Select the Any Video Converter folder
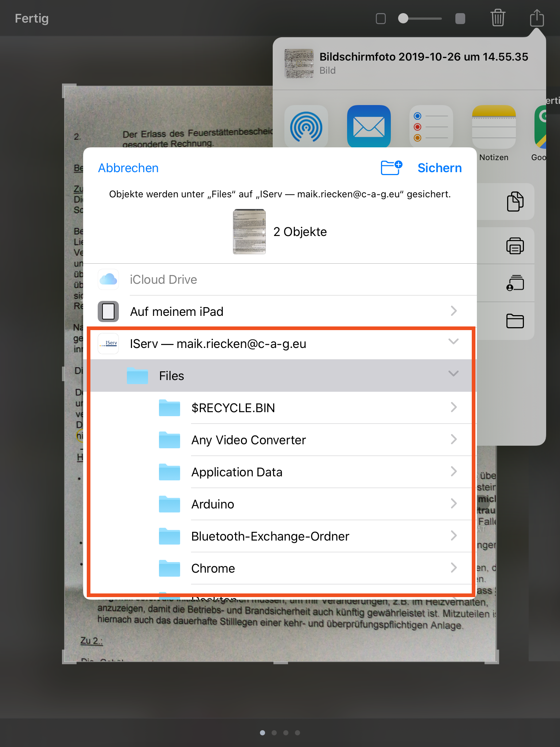The image size is (560, 747). point(248,440)
